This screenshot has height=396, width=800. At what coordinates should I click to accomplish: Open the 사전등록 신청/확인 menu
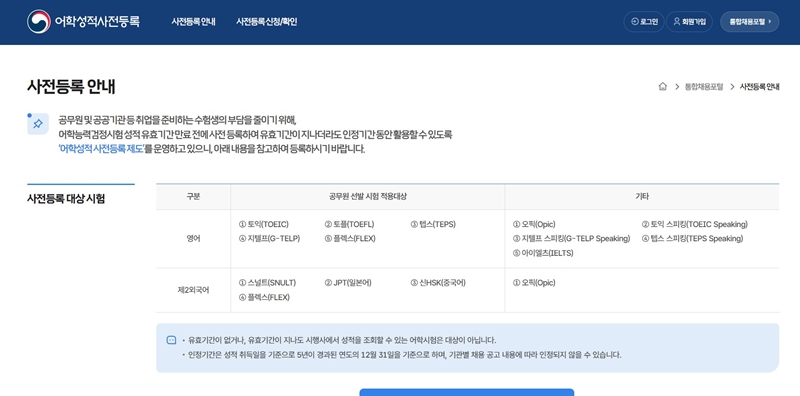pyautogui.click(x=266, y=22)
